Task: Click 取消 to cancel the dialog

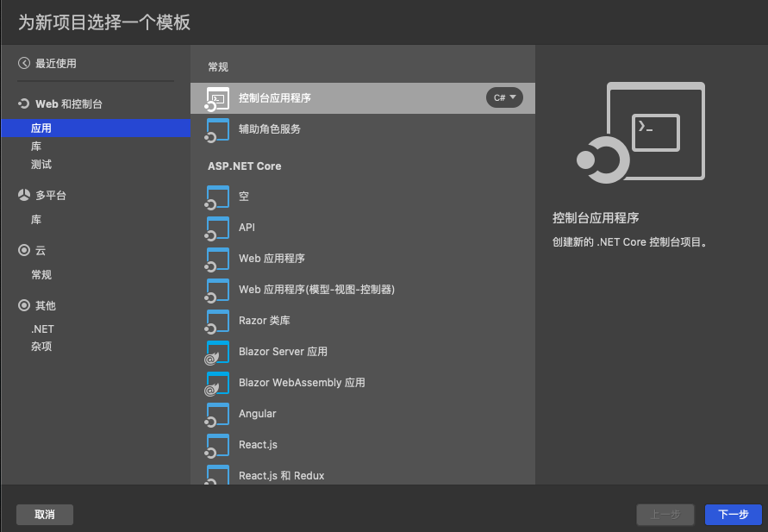Action: (x=45, y=515)
